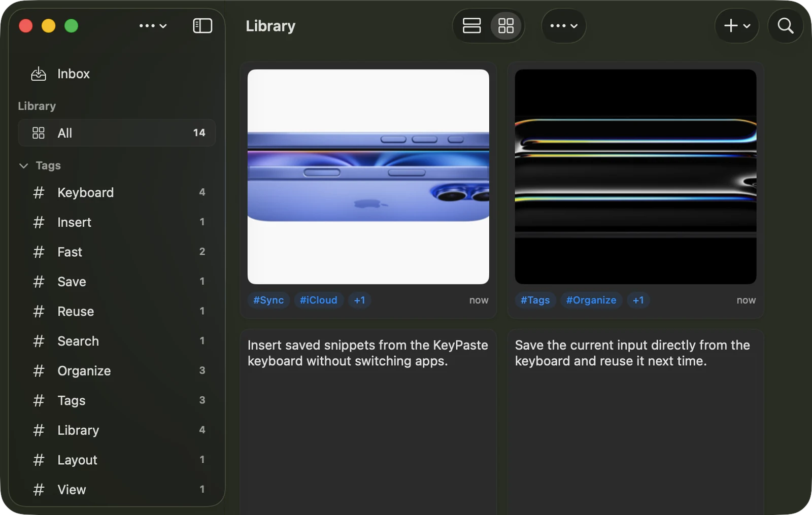812x515 pixels.
Task: Click 'now' timestamp under blue phone card
Action: click(x=479, y=300)
